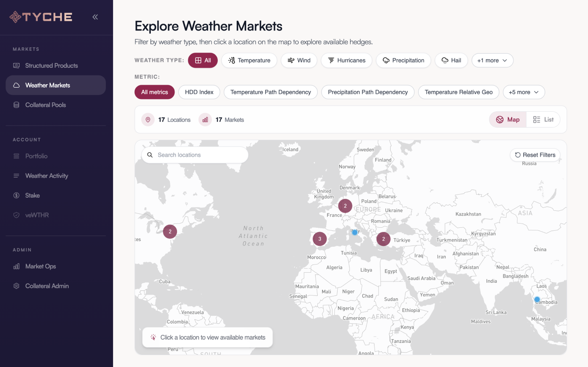
Task: Collapse the sidebar with the double chevron
Action: (95, 17)
